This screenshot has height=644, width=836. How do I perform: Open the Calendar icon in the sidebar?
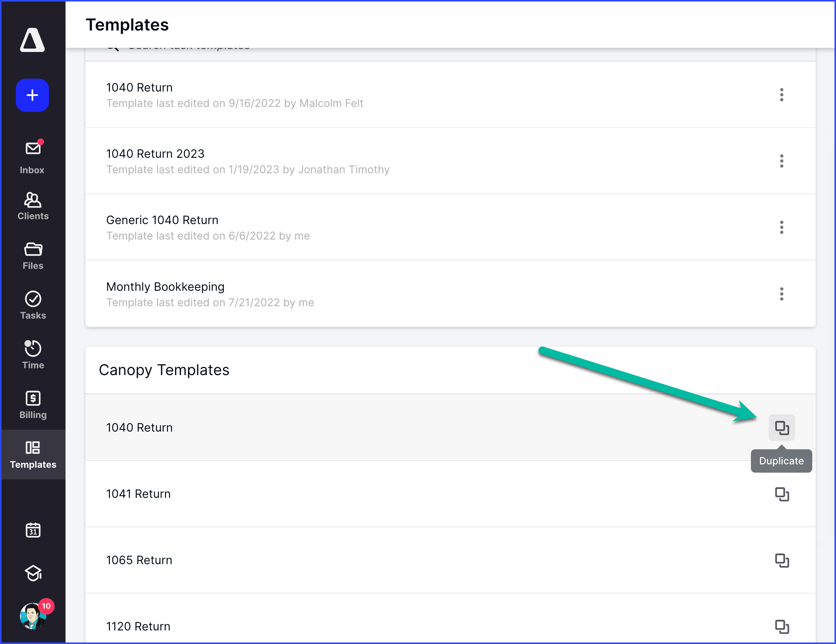click(33, 530)
